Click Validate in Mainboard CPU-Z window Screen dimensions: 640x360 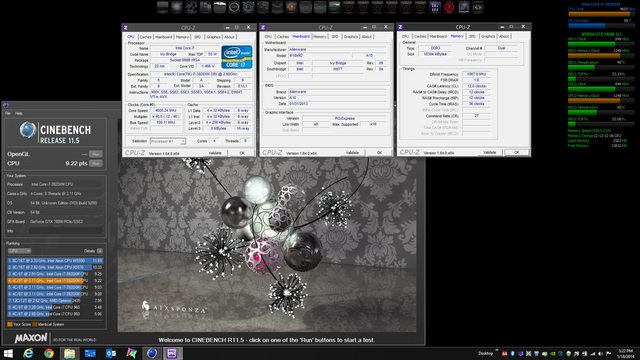click(352, 153)
